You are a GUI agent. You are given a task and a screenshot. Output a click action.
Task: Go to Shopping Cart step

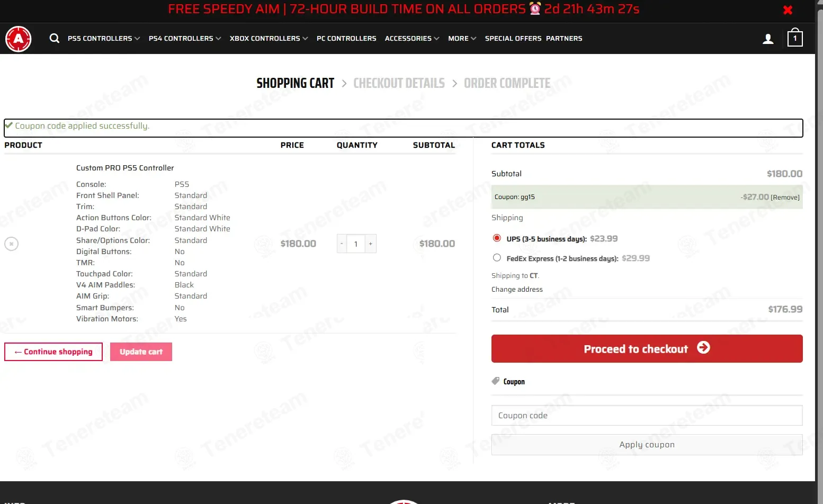(x=295, y=83)
